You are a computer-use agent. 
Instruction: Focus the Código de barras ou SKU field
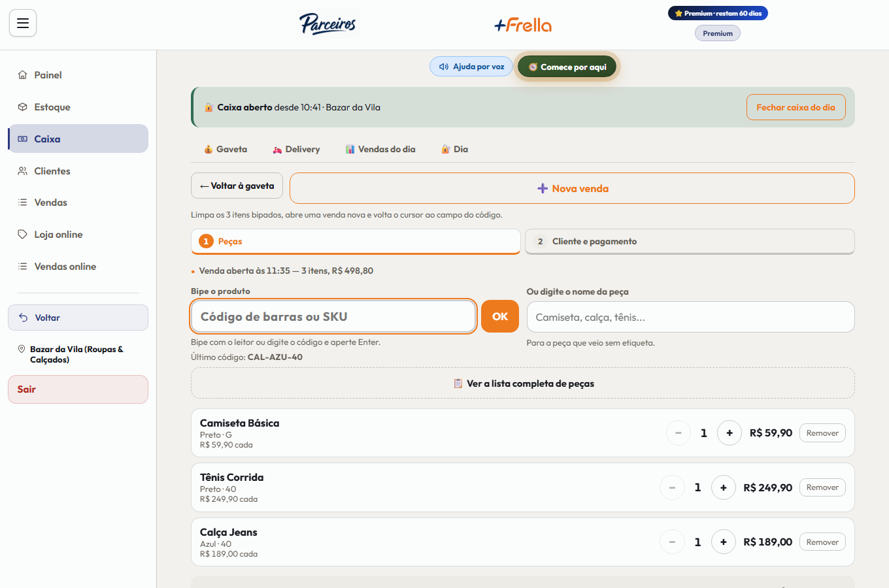(x=333, y=317)
